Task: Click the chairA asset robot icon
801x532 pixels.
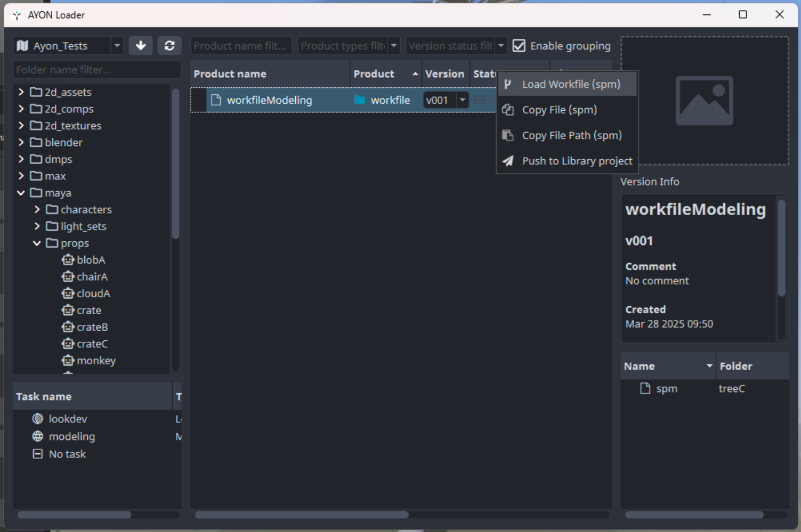Action: tap(68, 277)
